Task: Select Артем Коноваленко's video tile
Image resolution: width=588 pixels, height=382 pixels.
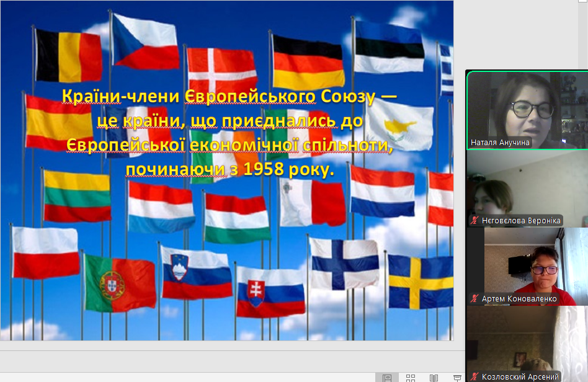Action: point(527,263)
